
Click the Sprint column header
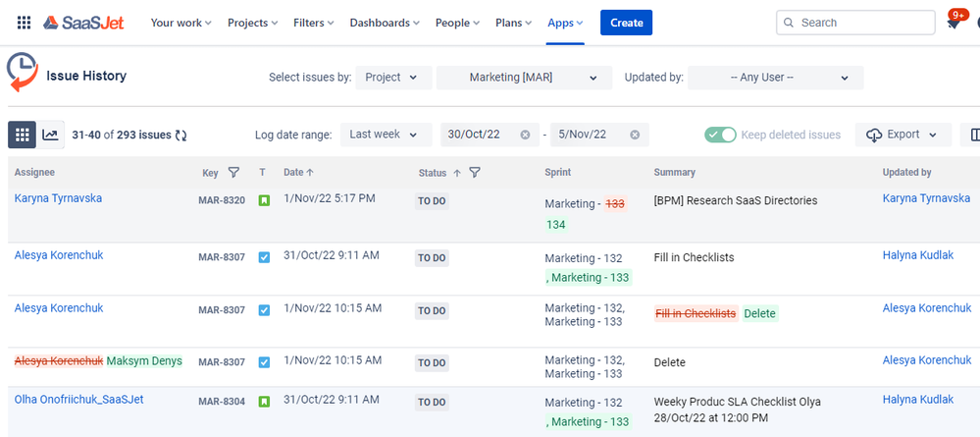point(557,172)
